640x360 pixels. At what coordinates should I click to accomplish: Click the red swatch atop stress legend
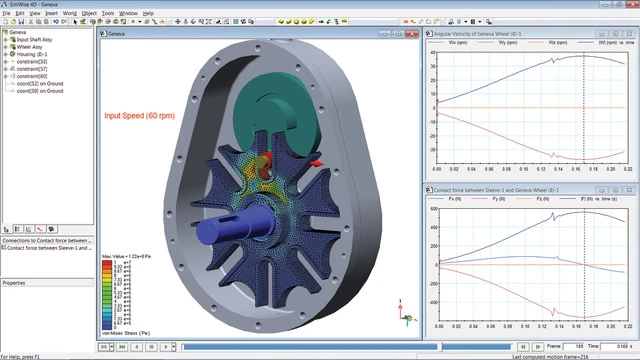107,262
